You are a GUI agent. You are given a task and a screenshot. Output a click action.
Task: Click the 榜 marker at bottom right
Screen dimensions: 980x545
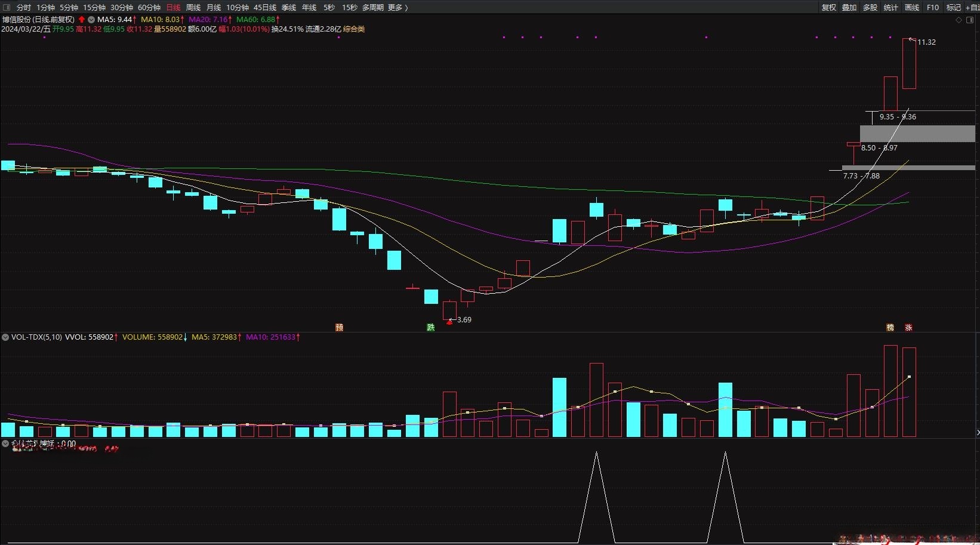click(890, 327)
